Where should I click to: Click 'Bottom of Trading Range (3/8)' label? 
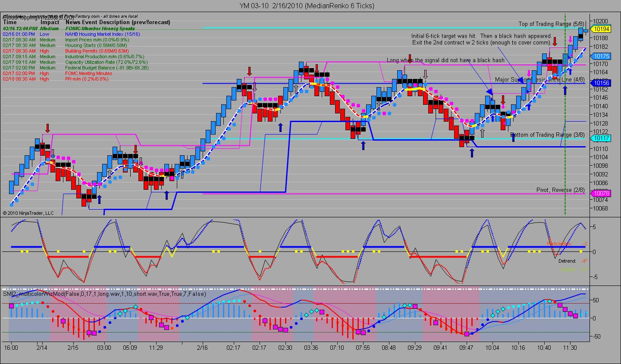tap(548, 135)
